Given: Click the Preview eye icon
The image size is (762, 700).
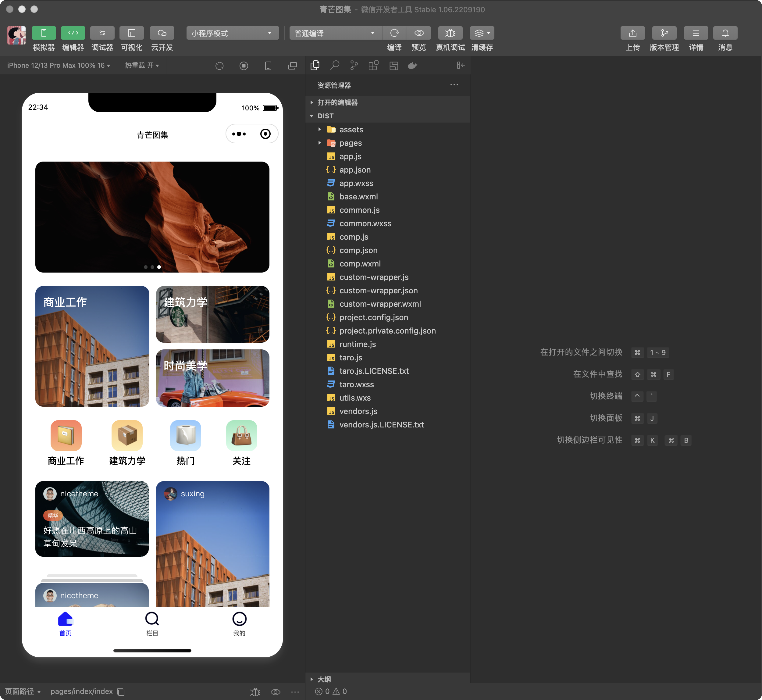Looking at the screenshot, I should tap(419, 33).
